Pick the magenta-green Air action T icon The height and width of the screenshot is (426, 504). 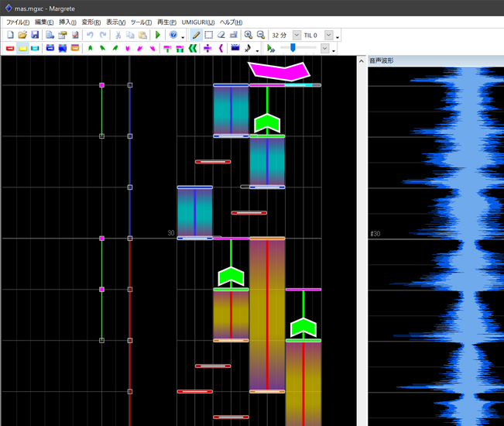point(167,48)
